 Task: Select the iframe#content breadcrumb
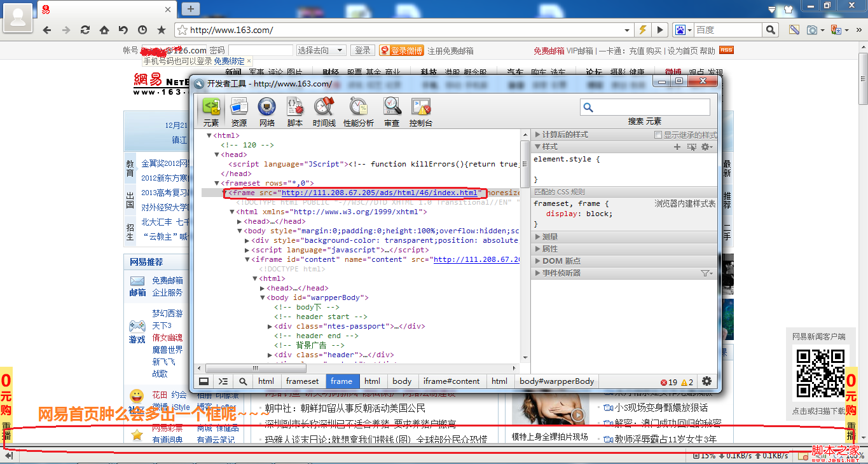(451, 381)
